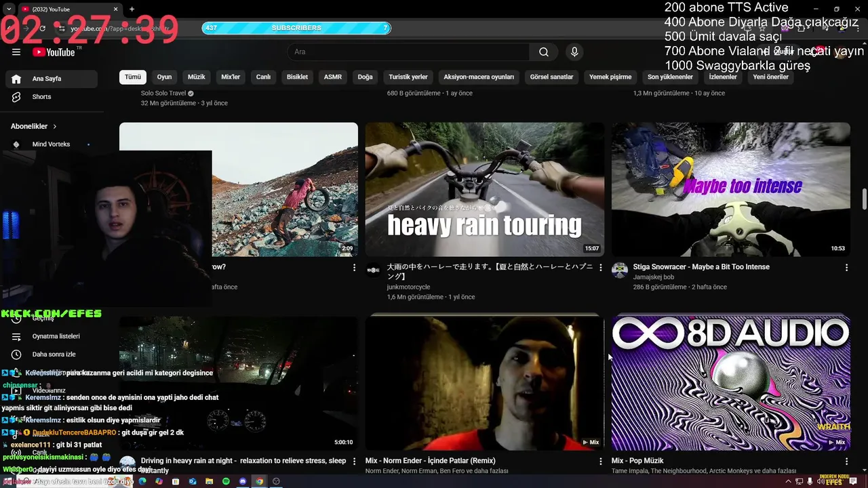Play the rocky mountain bike thumbnail
This screenshot has width=868, height=488.
[x=285, y=189]
